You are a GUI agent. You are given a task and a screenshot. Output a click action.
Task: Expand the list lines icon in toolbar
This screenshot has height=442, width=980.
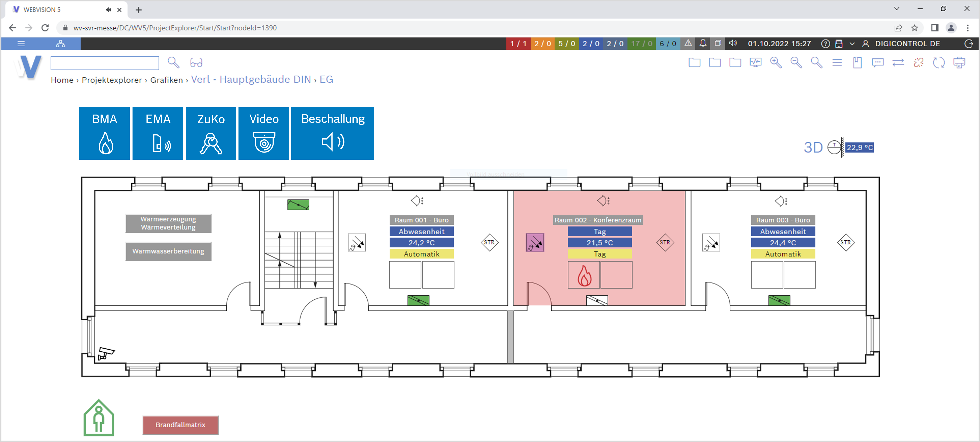[837, 62]
